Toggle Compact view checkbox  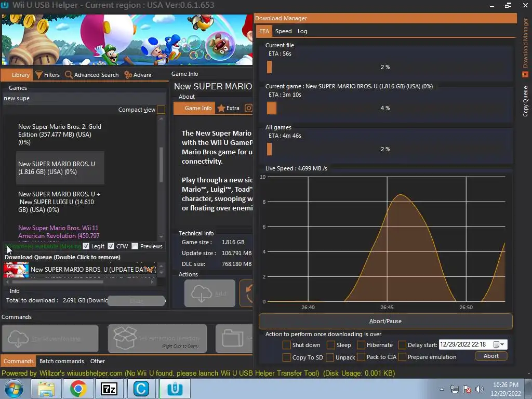click(x=161, y=110)
